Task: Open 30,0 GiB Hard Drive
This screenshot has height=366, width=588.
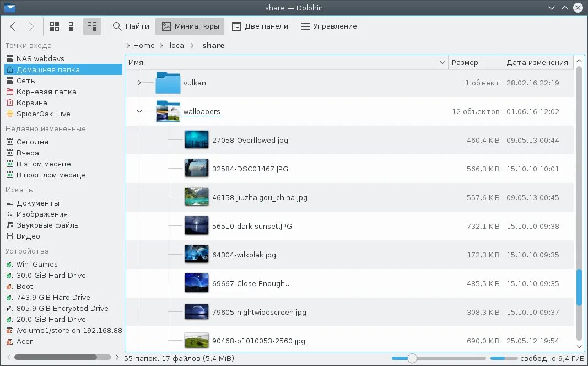Action: tap(63, 275)
